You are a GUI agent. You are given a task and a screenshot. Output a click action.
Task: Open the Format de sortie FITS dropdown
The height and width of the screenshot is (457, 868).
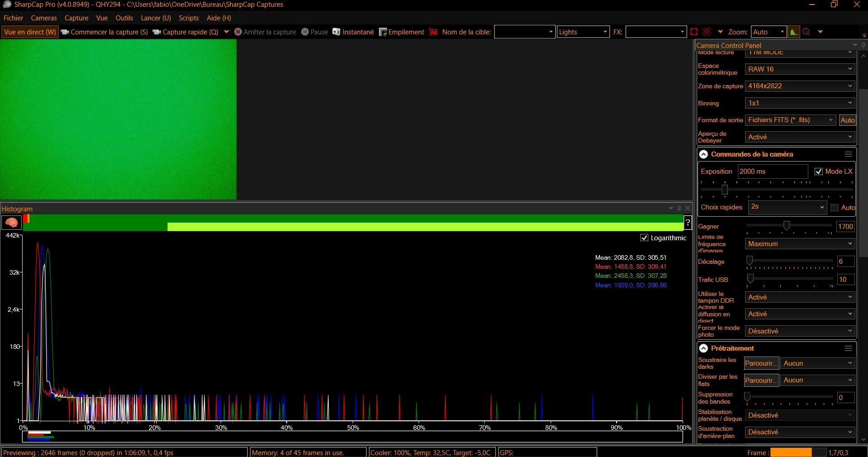(x=791, y=120)
